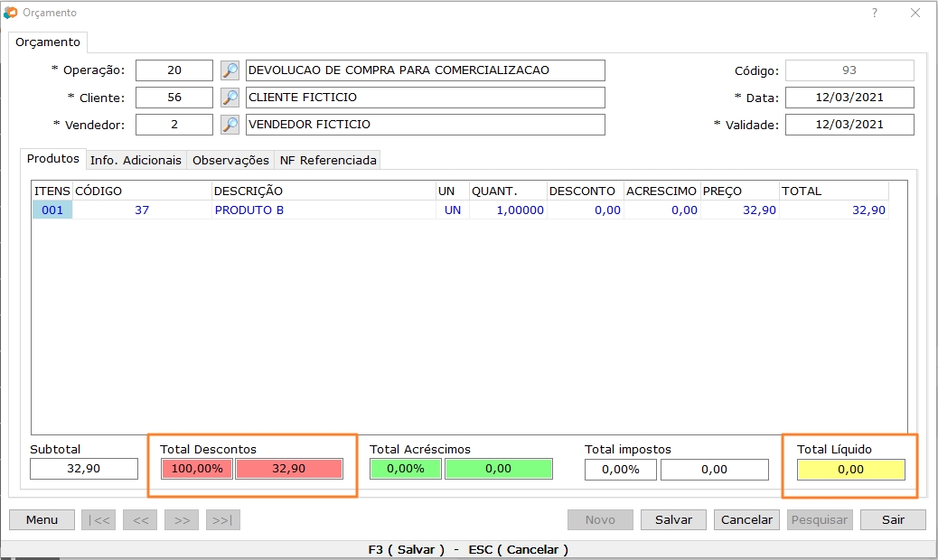Jump to last record navigation button

(224, 519)
